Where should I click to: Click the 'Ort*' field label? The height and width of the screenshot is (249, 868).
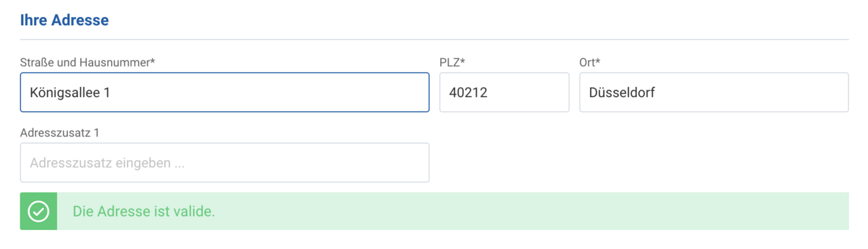click(x=590, y=62)
